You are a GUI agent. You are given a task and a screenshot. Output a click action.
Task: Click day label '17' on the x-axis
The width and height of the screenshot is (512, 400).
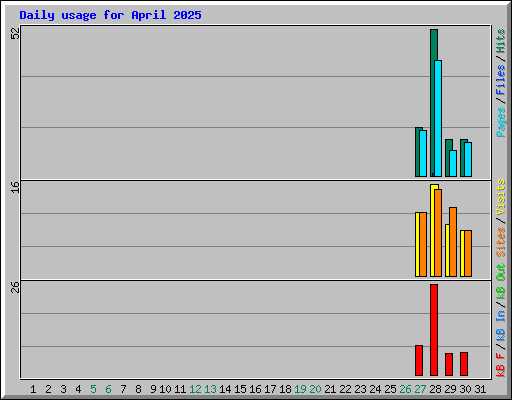(270, 389)
